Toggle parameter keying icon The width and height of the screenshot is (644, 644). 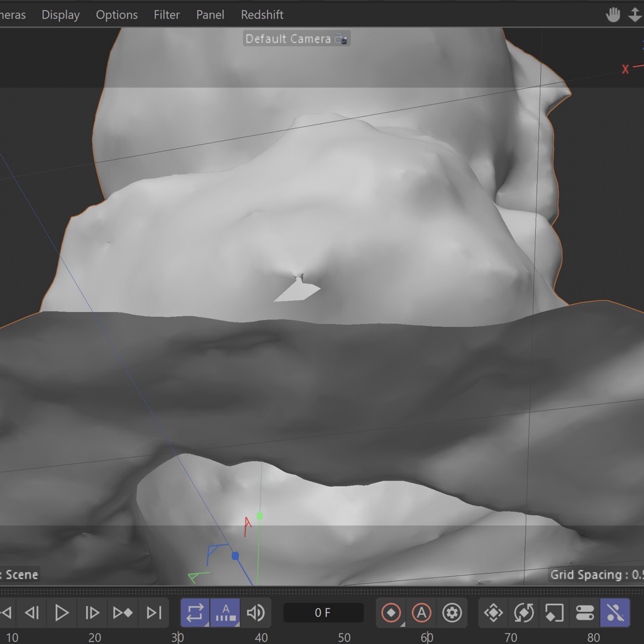pyautogui.click(x=585, y=613)
